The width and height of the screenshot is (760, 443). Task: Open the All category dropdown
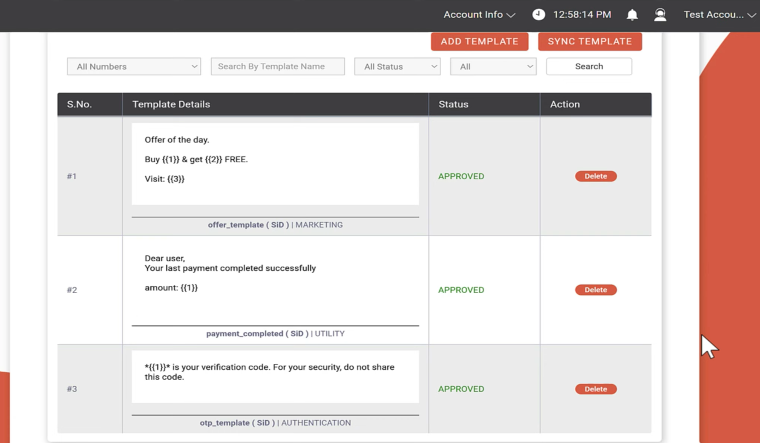click(493, 66)
